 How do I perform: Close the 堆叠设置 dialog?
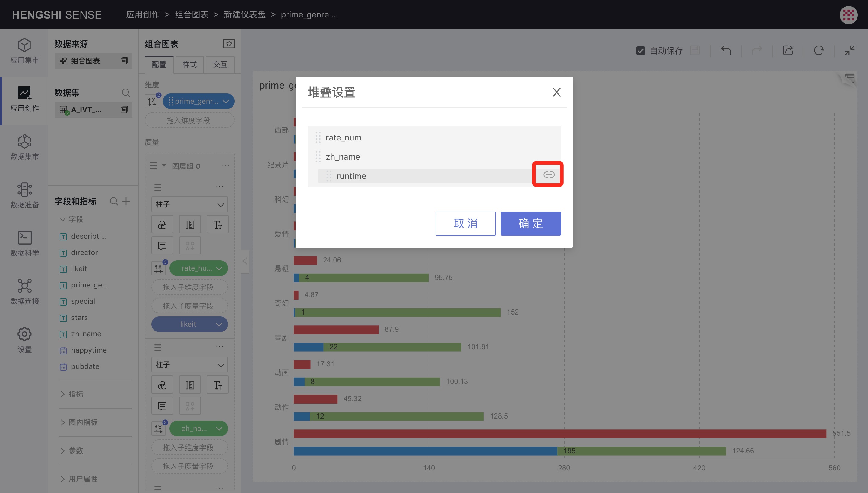pos(556,92)
